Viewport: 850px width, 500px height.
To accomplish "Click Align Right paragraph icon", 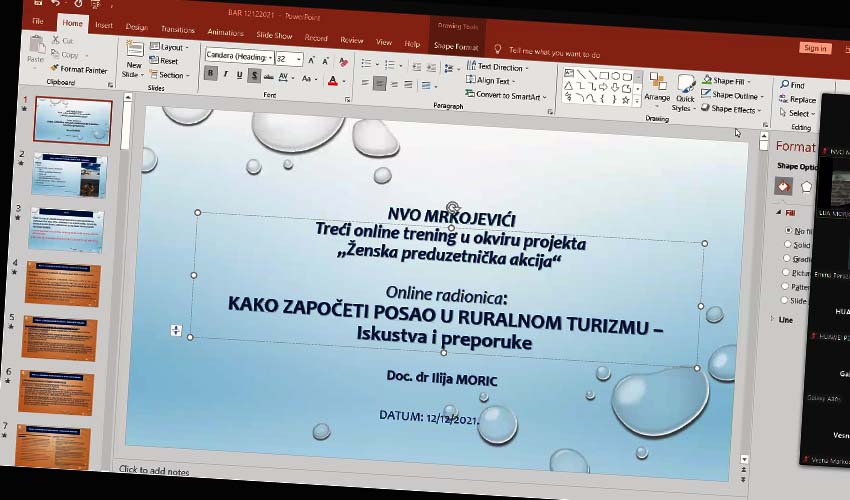I will tap(394, 85).
